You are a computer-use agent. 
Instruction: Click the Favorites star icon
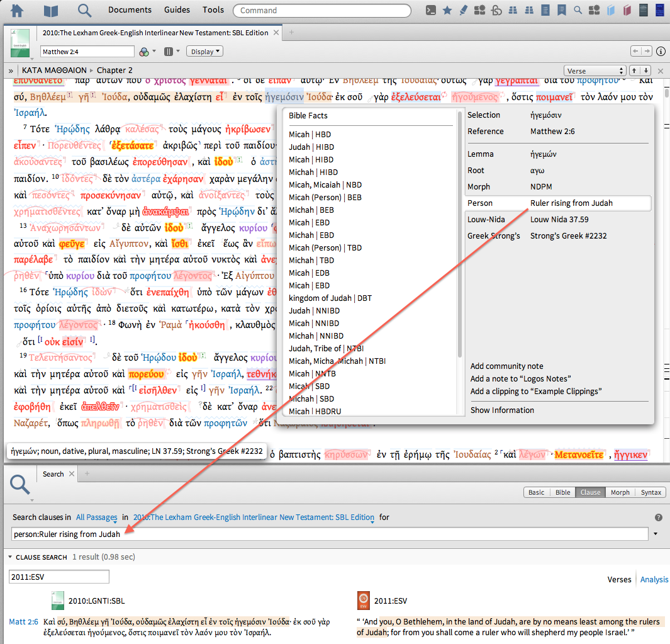point(447,10)
